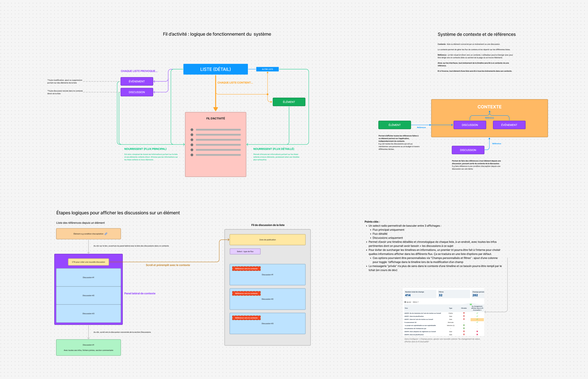The image size is (588, 379).
Task: Click the link icon in the Élément condition d'acceptation box
Action: (106, 234)
